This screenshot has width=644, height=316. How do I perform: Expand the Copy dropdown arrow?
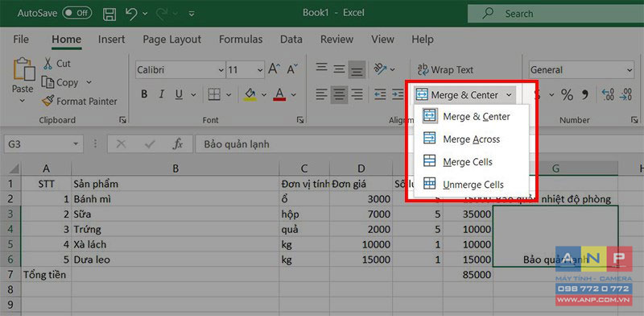click(x=89, y=83)
